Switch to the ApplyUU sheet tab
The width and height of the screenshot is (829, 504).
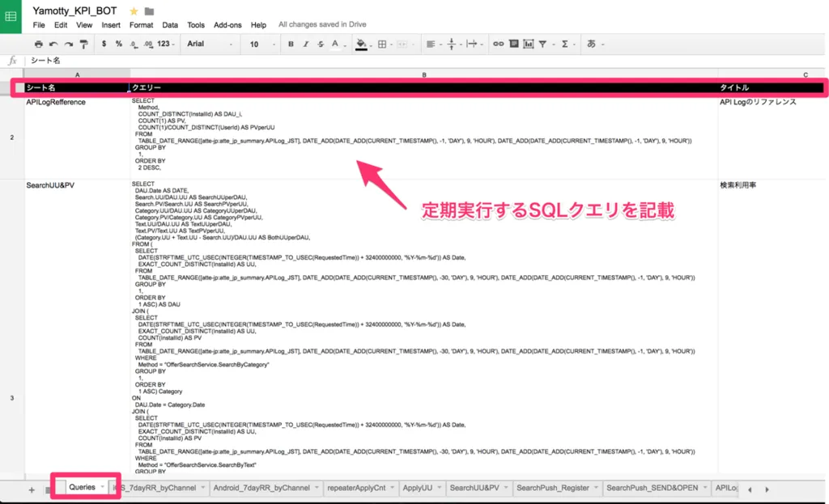[x=418, y=488]
